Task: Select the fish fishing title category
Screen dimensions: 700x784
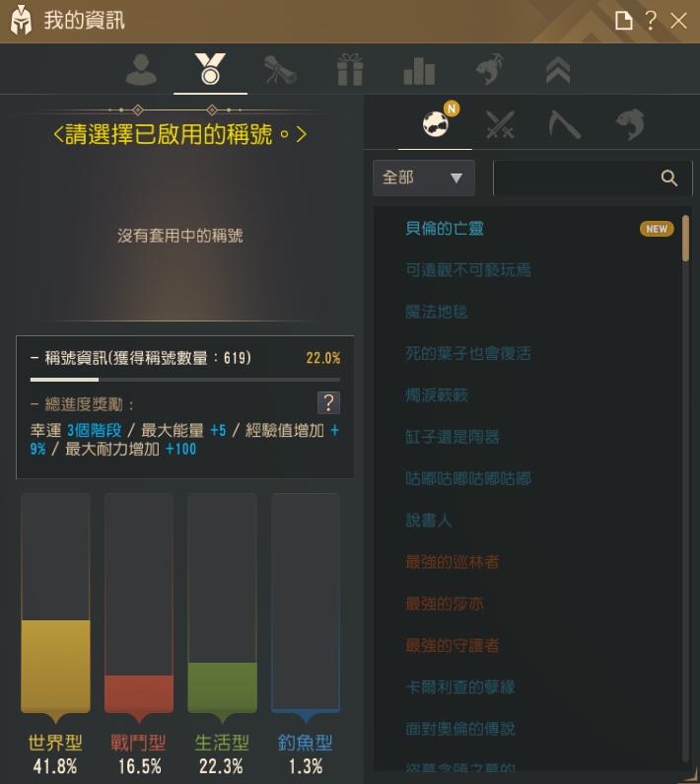Action: point(630,124)
